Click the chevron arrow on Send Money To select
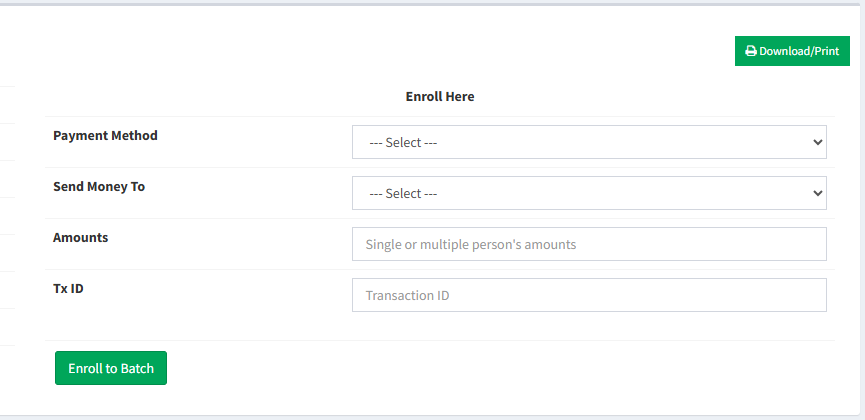Viewport: 865px width, 420px height. (816, 193)
